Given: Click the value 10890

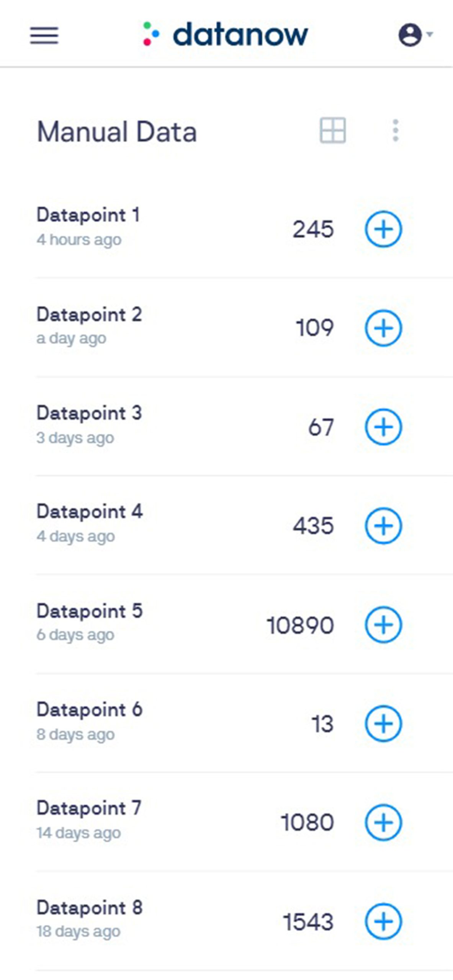Looking at the screenshot, I should coord(300,626).
